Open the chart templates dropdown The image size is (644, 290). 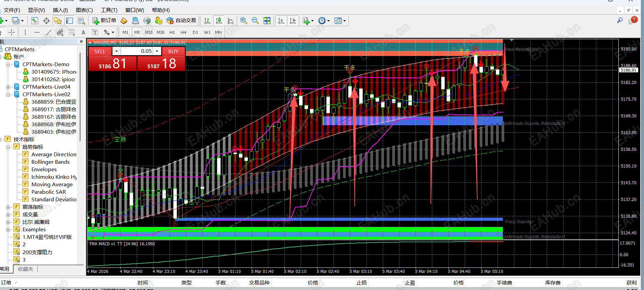340,21
